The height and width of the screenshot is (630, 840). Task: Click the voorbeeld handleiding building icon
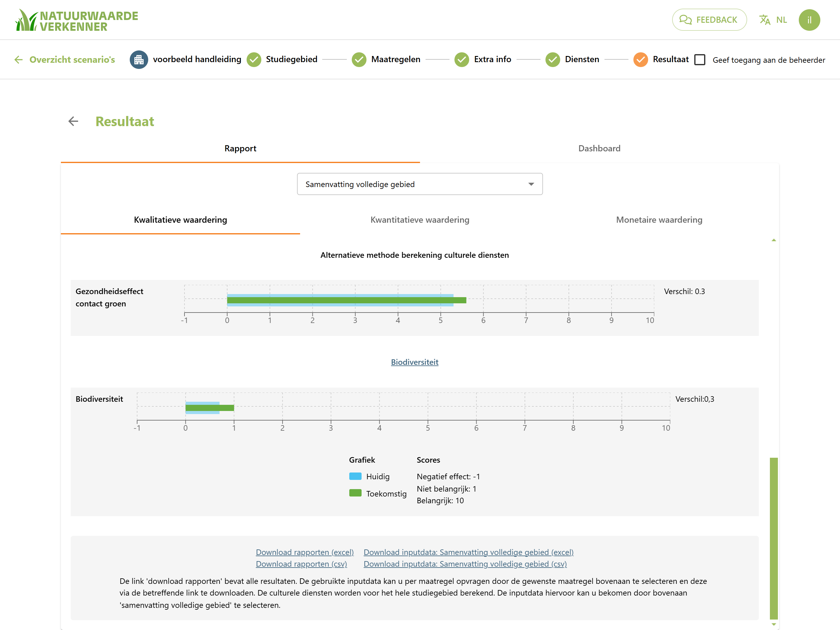(139, 60)
